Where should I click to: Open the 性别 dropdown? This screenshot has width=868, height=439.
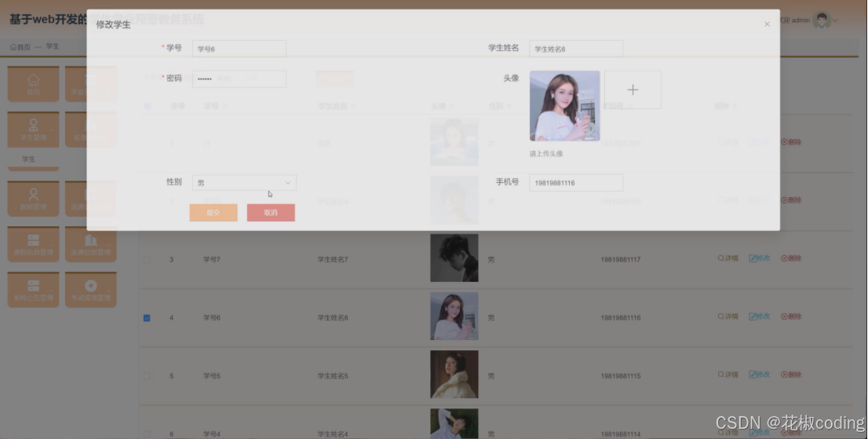[244, 183]
